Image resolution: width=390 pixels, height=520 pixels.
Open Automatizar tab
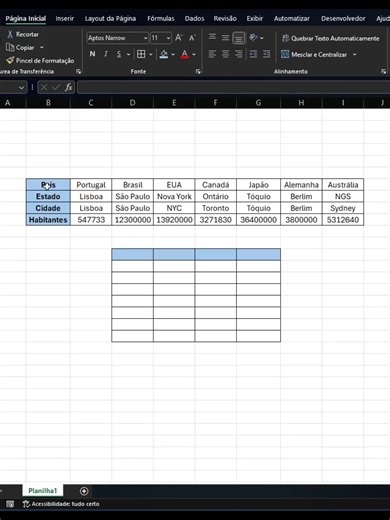(x=292, y=19)
